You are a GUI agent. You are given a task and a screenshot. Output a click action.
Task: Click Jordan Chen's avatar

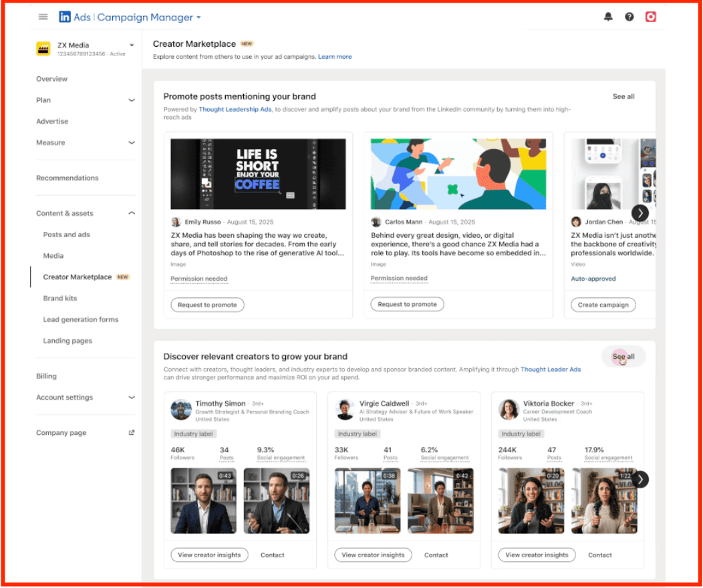575,222
